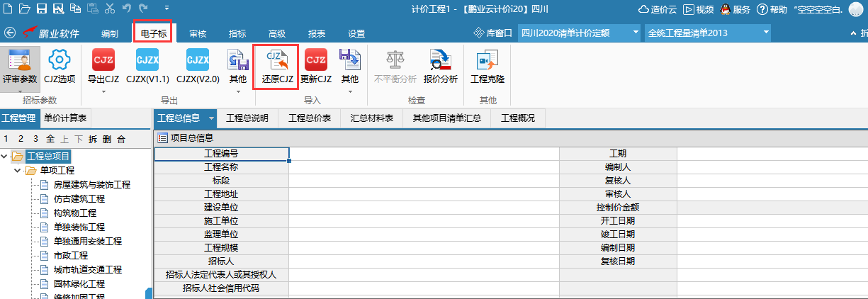This screenshot has width=868, height=299.
Task: Open the dropdown arrow beside 工程总信息
Action: coord(210,118)
